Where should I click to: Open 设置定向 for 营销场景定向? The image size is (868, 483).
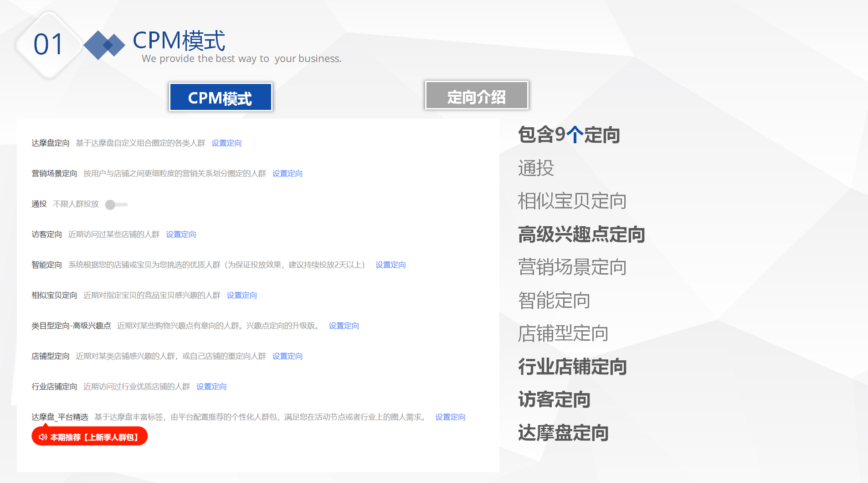[288, 174]
